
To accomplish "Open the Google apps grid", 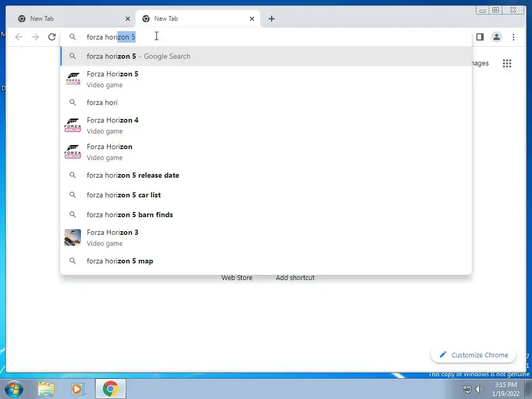I will tap(507, 63).
